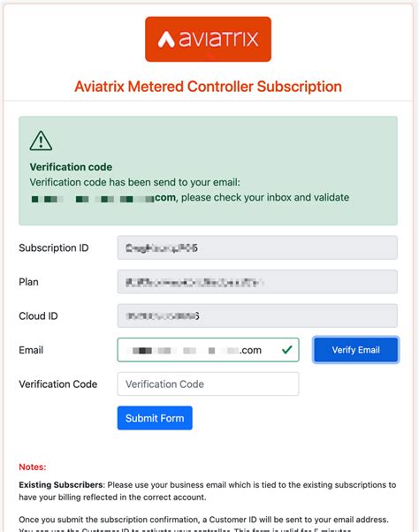Click the Plan field
The height and width of the screenshot is (532, 419).
(x=257, y=282)
